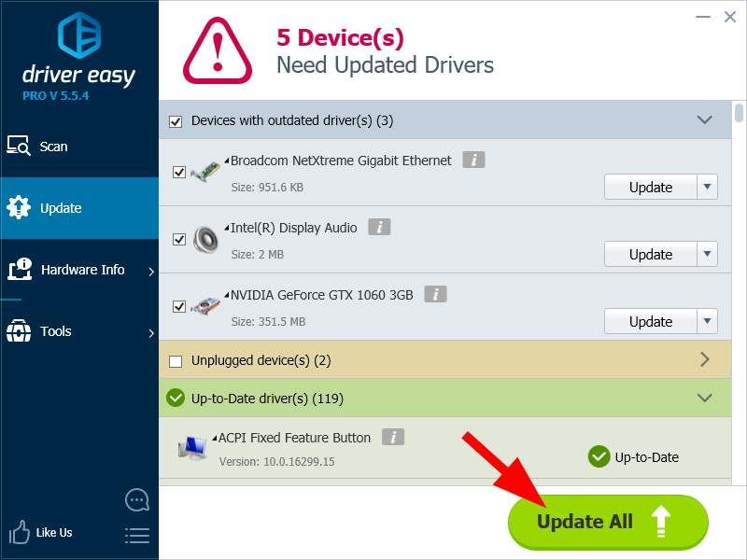The width and height of the screenshot is (747, 560).
Task: Click the Like Us thumbs-up icon
Action: point(20,533)
